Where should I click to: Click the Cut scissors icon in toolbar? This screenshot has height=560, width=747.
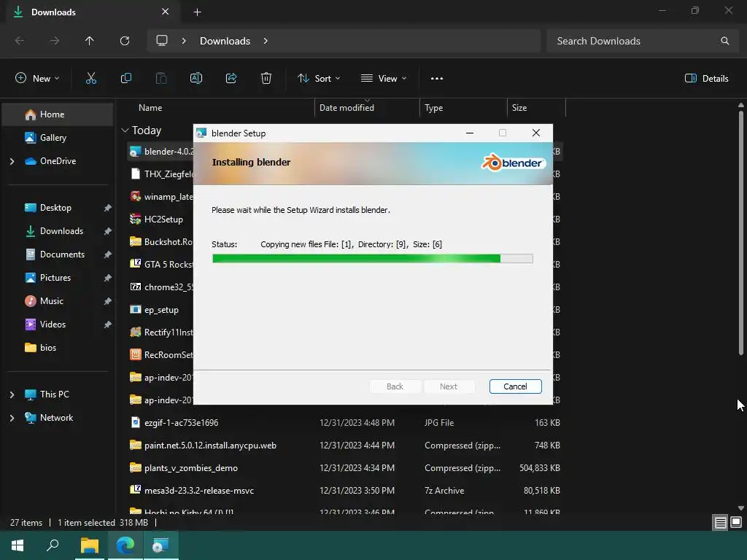[91, 79]
